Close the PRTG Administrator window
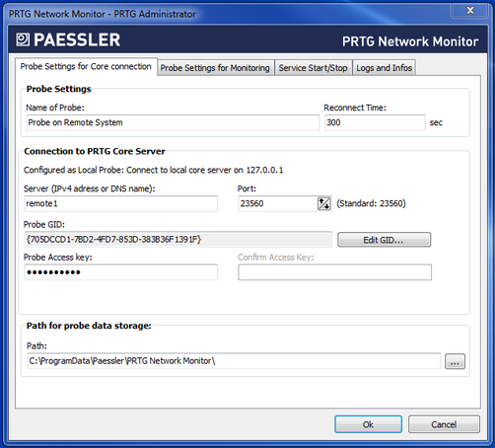Image resolution: width=495 pixels, height=448 pixels. (x=470, y=11)
